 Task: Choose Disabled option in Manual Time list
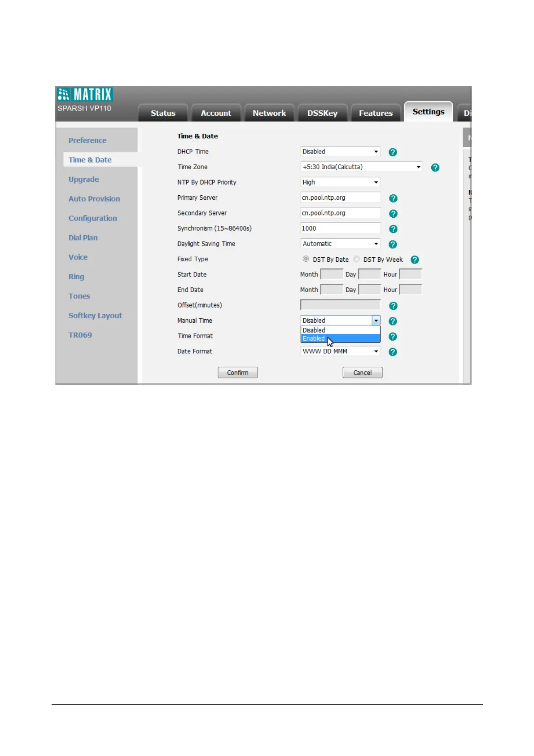340,330
